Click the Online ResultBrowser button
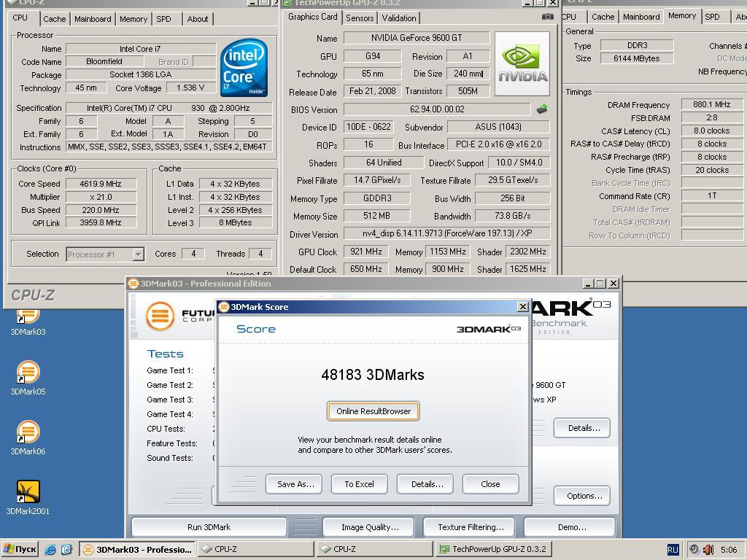This screenshot has width=747, height=560. pos(373,411)
